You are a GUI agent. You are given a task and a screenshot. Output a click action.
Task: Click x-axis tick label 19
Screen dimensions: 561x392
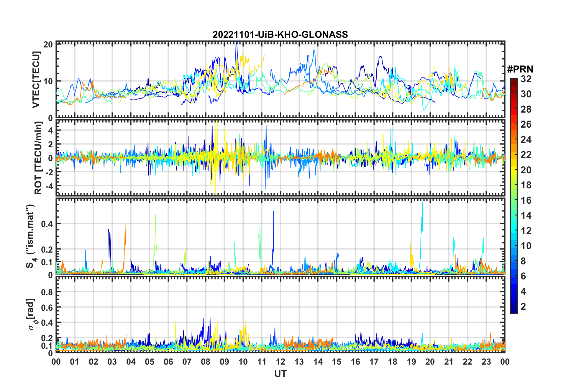(411, 362)
